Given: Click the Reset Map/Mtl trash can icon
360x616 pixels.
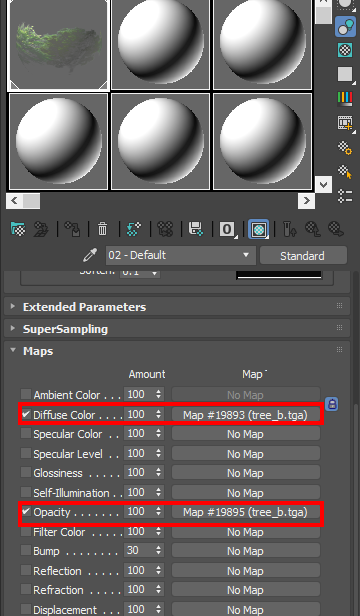Looking at the screenshot, I should (x=103, y=228).
